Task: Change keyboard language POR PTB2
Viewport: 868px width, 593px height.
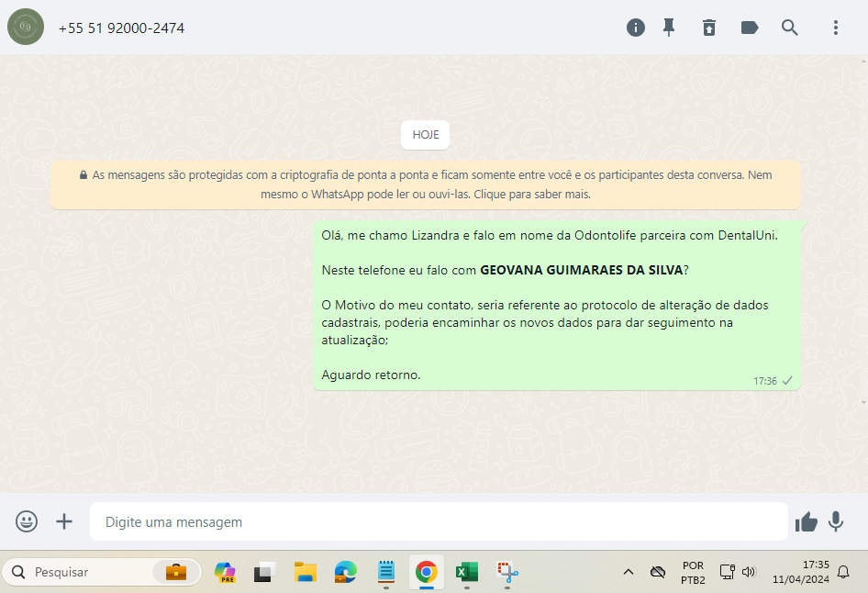Action: (693, 573)
